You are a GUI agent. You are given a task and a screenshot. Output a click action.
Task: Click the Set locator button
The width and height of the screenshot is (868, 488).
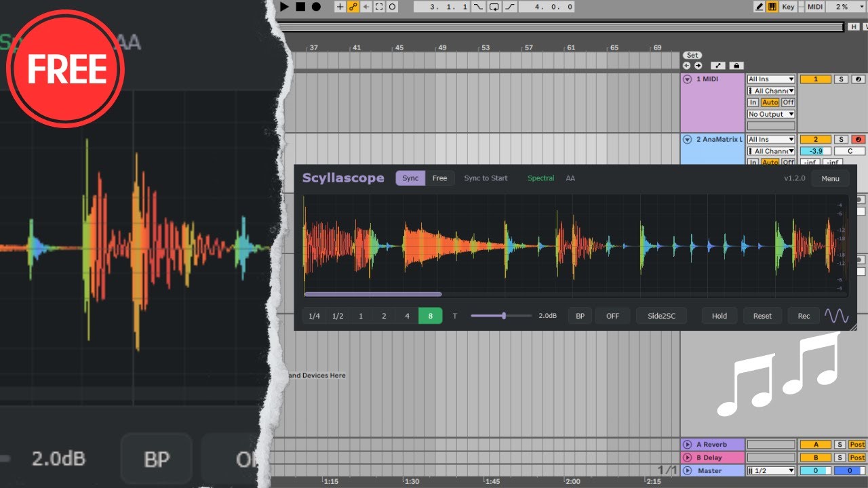692,56
